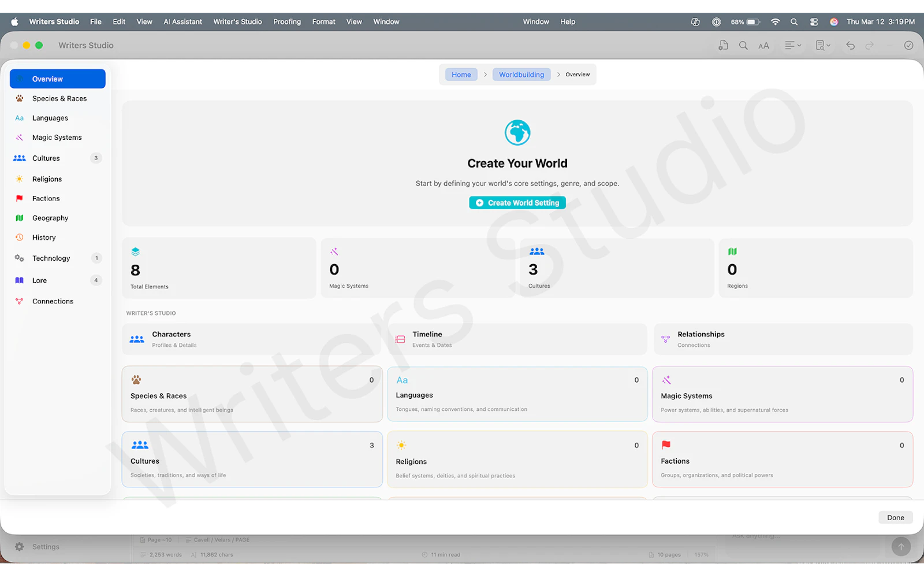Open the Proofing menu
The height and width of the screenshot is (578, 924).
(287, 21)
